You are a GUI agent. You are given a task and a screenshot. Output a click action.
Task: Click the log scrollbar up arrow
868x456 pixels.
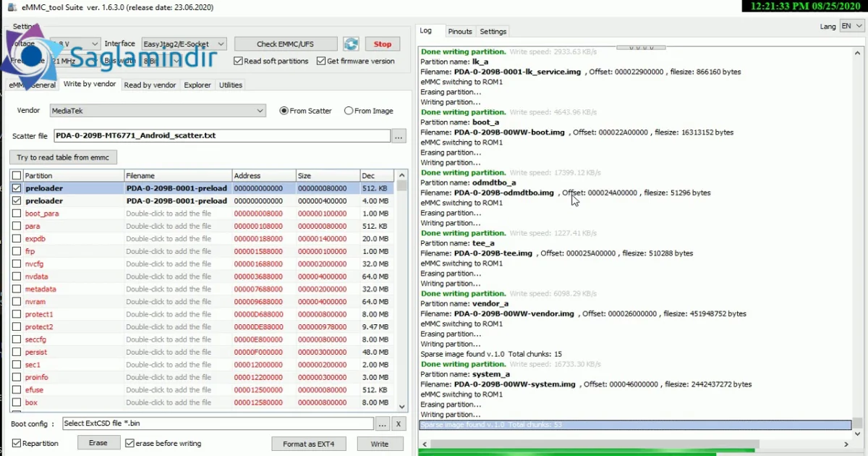tap(858, 52)
